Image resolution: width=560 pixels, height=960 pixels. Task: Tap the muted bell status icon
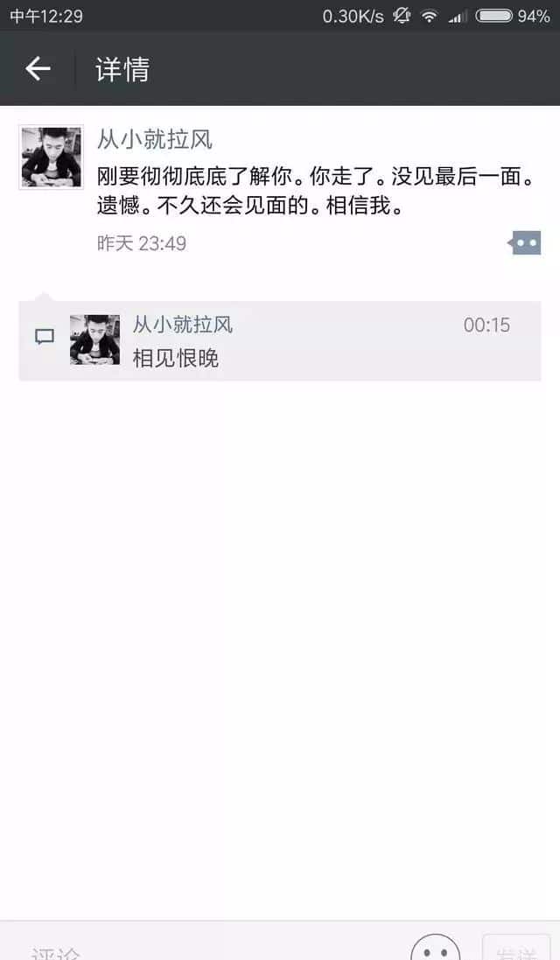tap(402, 16)
